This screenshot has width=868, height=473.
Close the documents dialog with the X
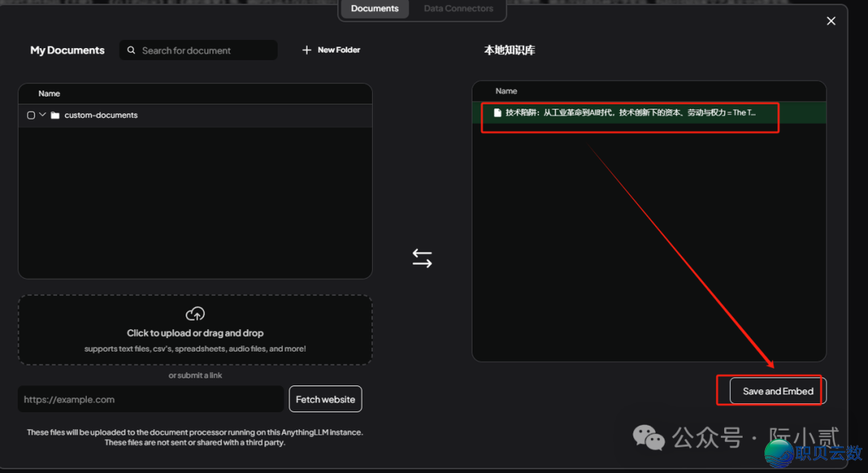point(831,21)
